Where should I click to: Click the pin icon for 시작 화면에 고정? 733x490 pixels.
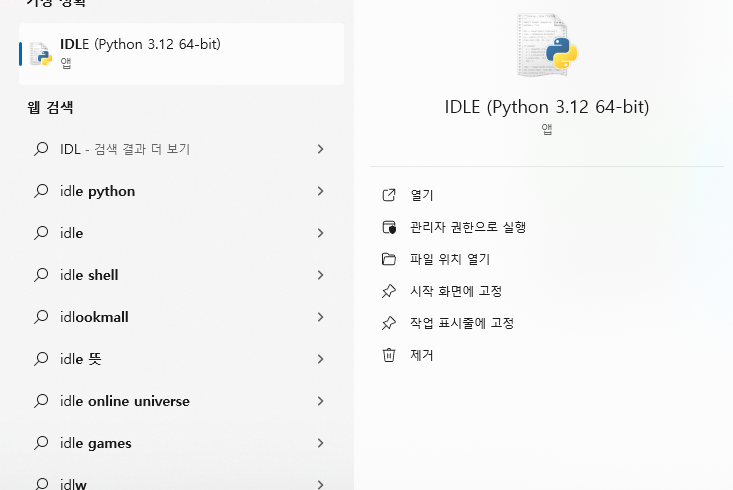pyautogui.click(x=389, y=291)
